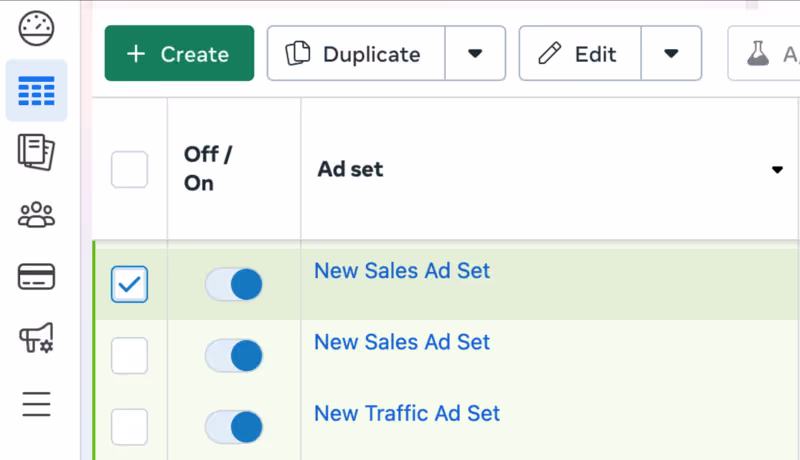Open the selected New Sales Ad Set link
The height and width of the screenshot is (460, 800).
pos(402,271)
